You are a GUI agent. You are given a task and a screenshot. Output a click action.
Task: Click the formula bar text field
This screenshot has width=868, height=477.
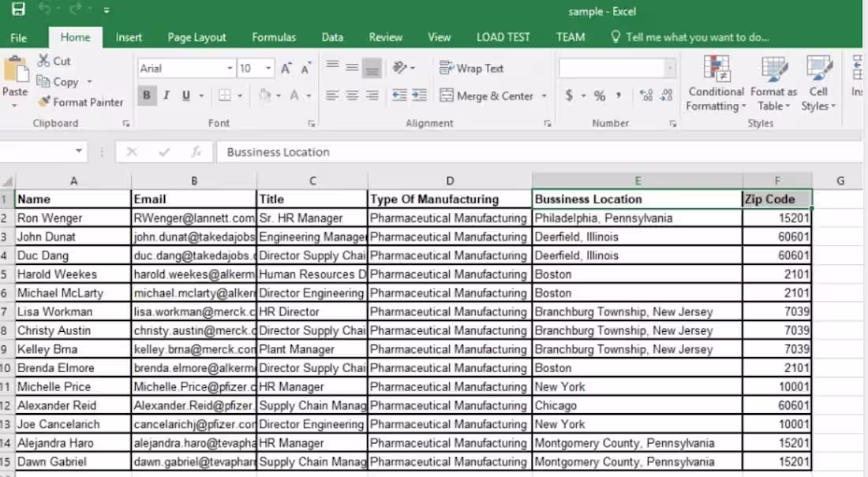(x=540, y=152)
